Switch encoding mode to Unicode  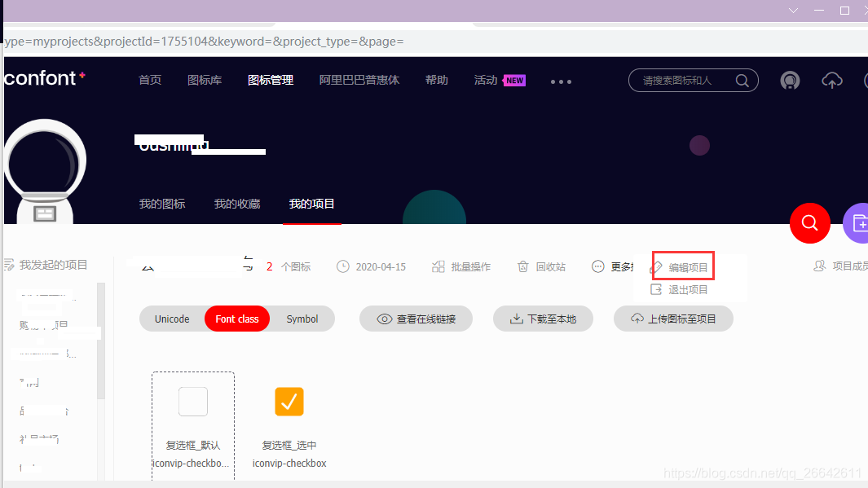(172, 319)
